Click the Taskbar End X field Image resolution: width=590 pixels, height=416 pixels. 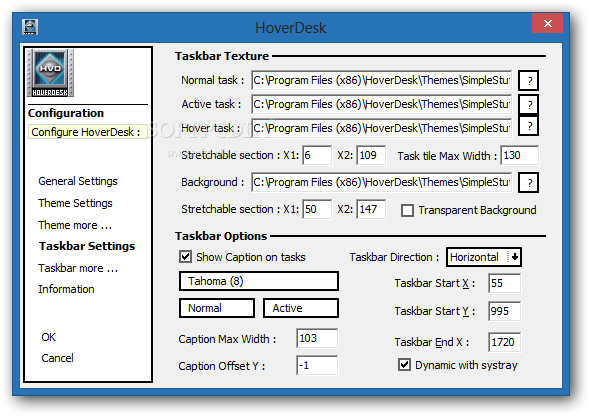[x=505, y=342]
